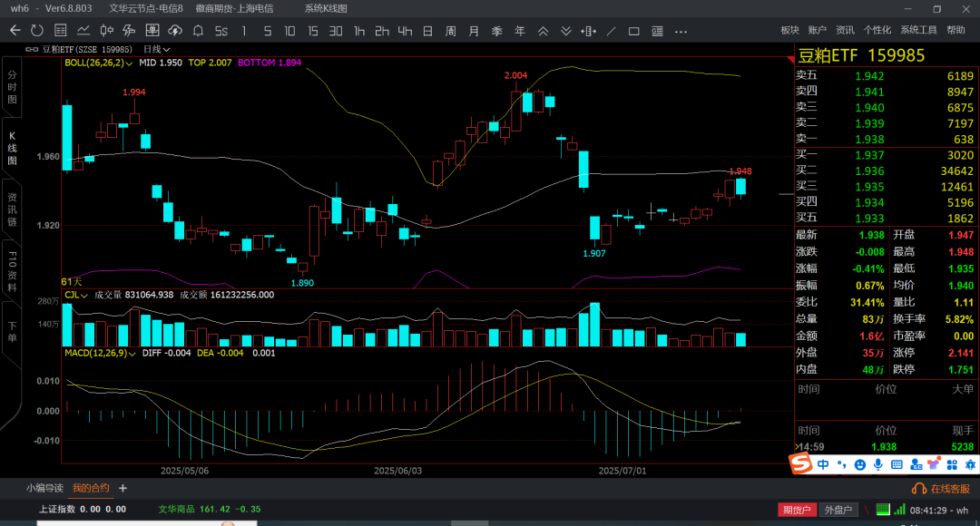The width and height of the screenshot is (980, 526).
Task: Go back with the left arrow icon
Action: point(15,31)
